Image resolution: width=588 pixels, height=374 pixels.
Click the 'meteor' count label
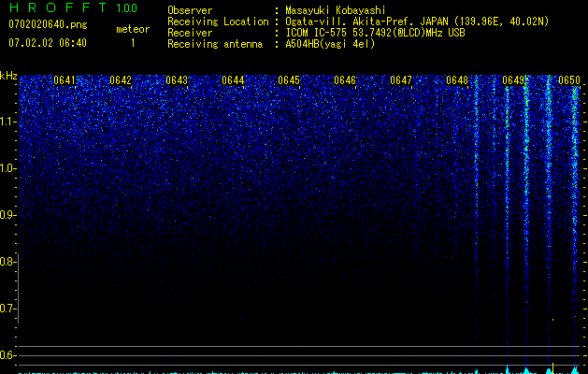point(133,29)
